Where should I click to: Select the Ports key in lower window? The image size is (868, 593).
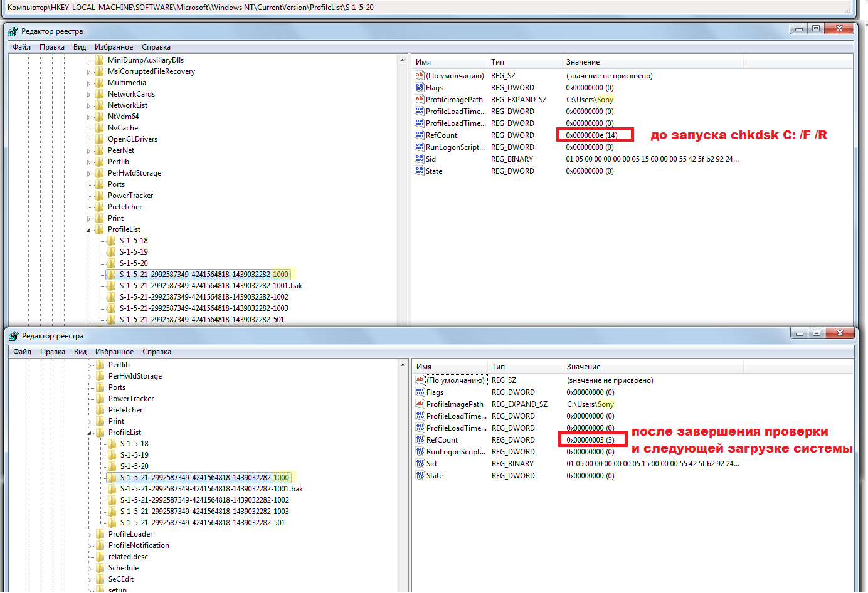[x=117, y=387]
